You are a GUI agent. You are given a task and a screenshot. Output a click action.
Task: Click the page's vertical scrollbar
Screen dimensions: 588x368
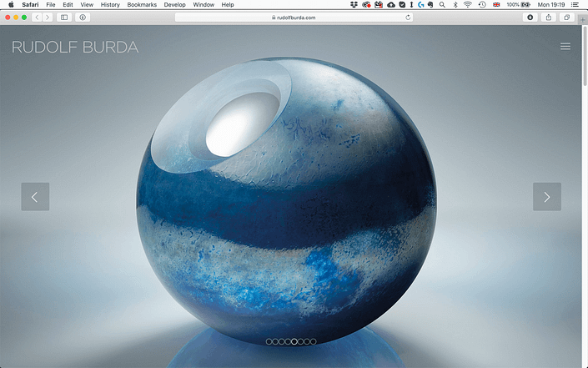point(585,56)
